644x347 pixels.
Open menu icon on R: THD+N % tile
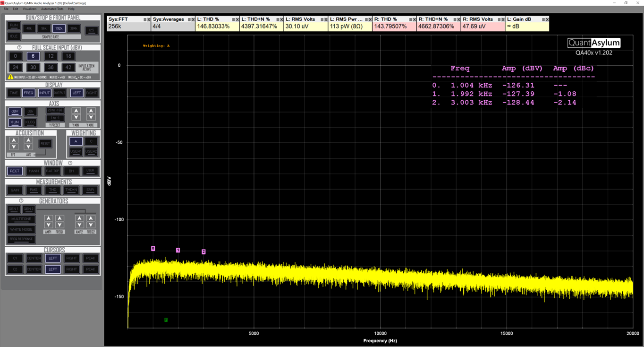454,20
